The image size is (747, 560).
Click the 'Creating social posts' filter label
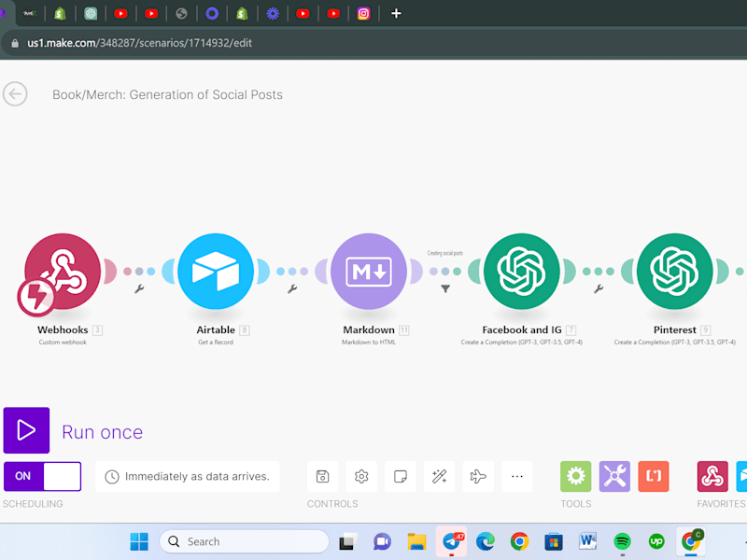[445, 253]
